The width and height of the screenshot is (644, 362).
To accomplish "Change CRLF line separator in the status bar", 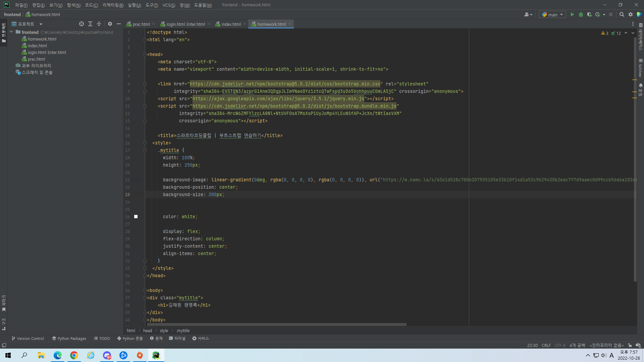I will (x=546, y=345).
